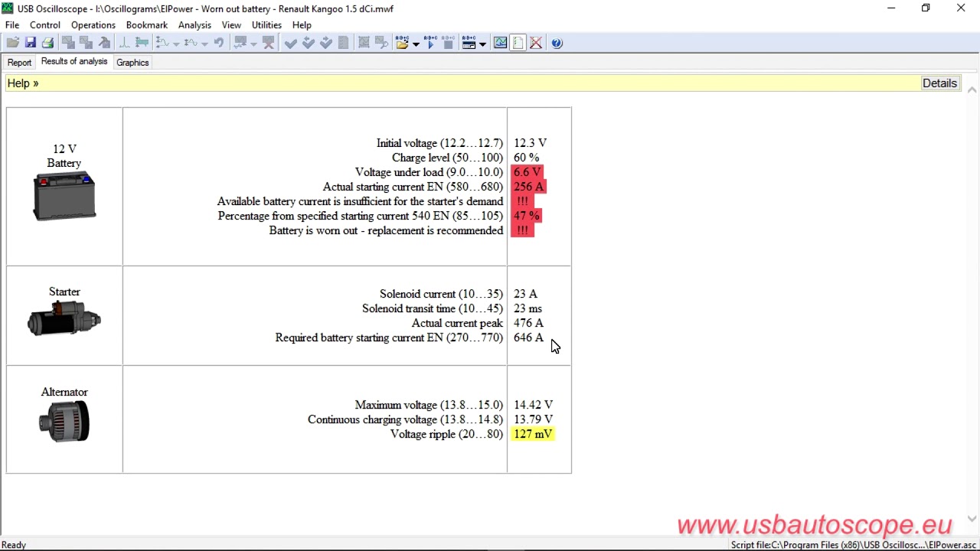This screenshot has height=551, width=980.
Task: Switch to the Graphics tab
Action: (132, 63)
